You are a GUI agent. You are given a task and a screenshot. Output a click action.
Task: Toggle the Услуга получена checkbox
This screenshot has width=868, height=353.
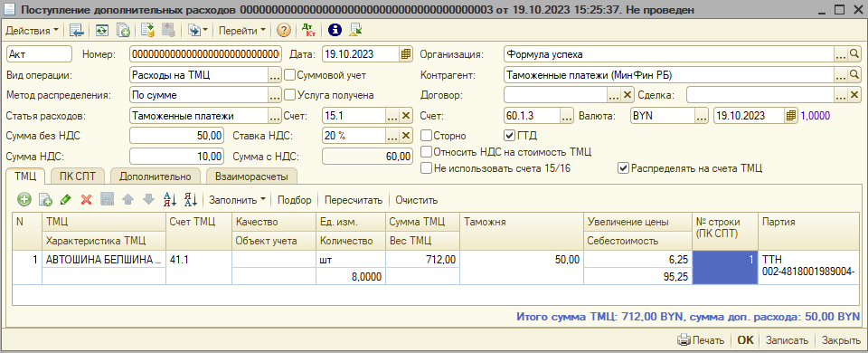click(289, 95)
